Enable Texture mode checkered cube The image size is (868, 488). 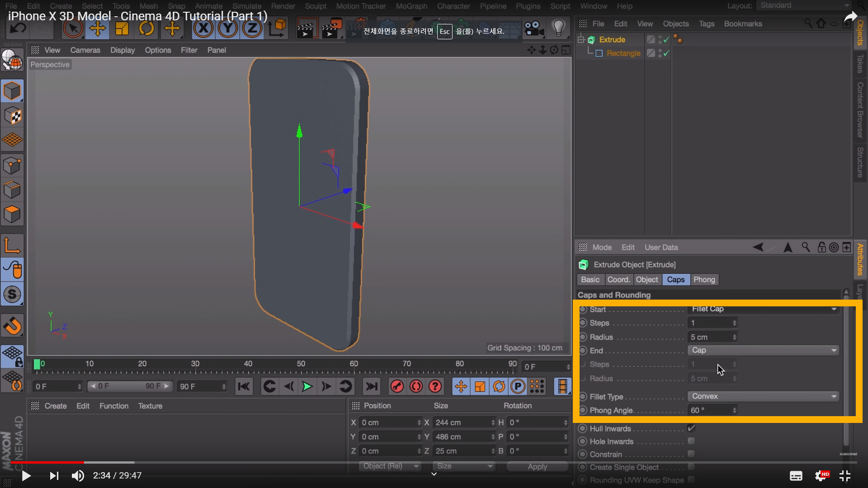pyautogui.click(x=12, y=116)
